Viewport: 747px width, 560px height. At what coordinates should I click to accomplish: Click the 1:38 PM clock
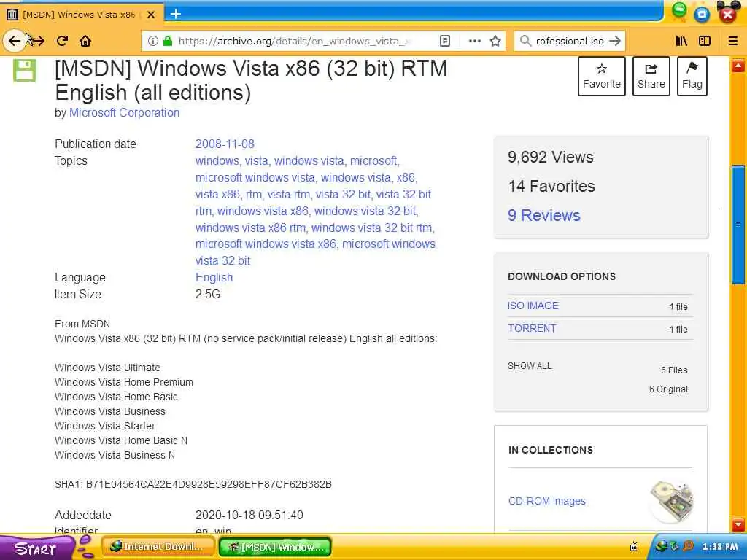pyautogui.click(x=720, y=547)
